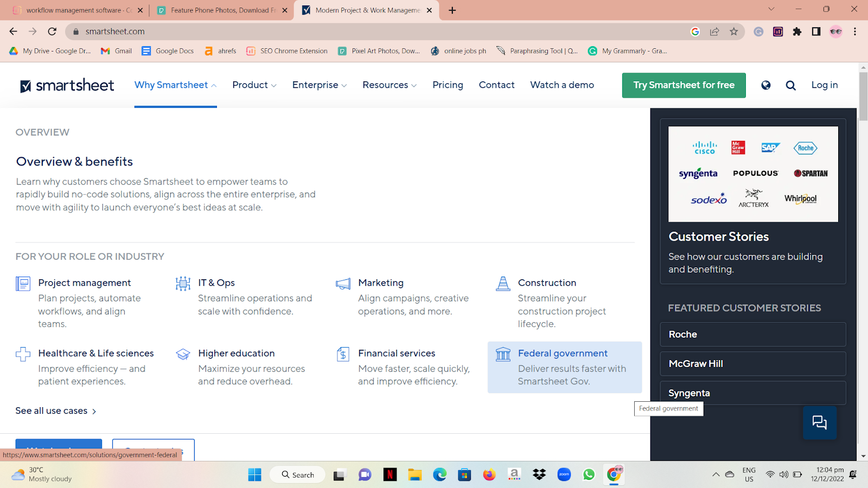The image size is (868, 488).
Task: Open the Google Docs bookmark
Action: 168,51
